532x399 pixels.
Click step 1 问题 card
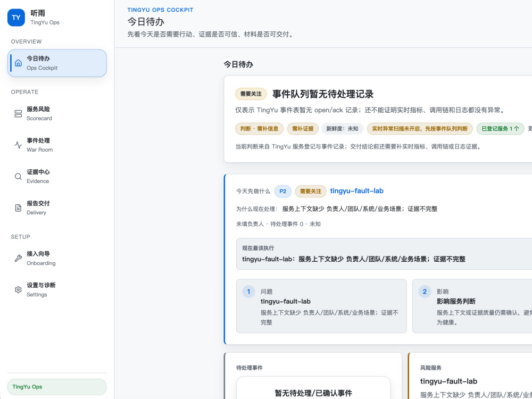click(321, 306)
